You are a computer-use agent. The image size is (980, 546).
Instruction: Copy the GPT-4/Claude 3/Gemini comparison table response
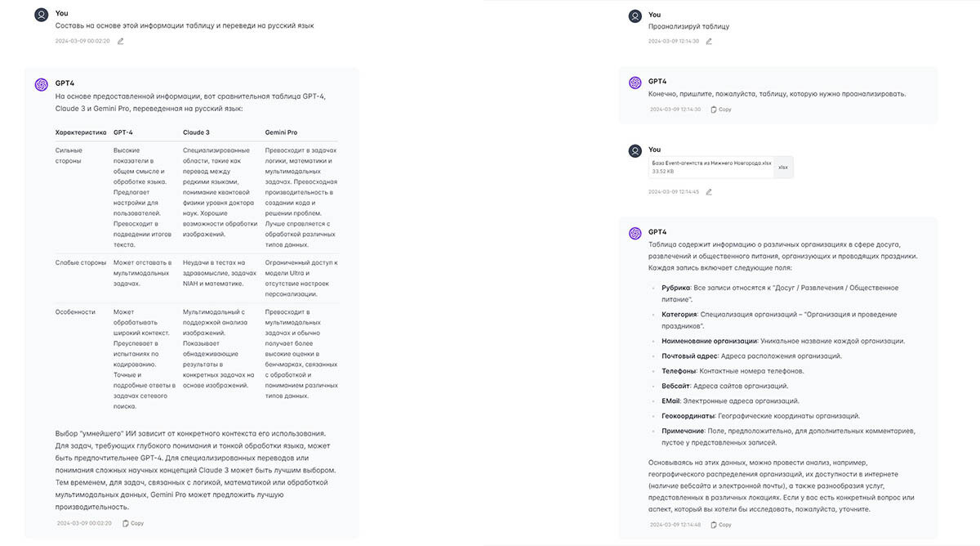132,523
